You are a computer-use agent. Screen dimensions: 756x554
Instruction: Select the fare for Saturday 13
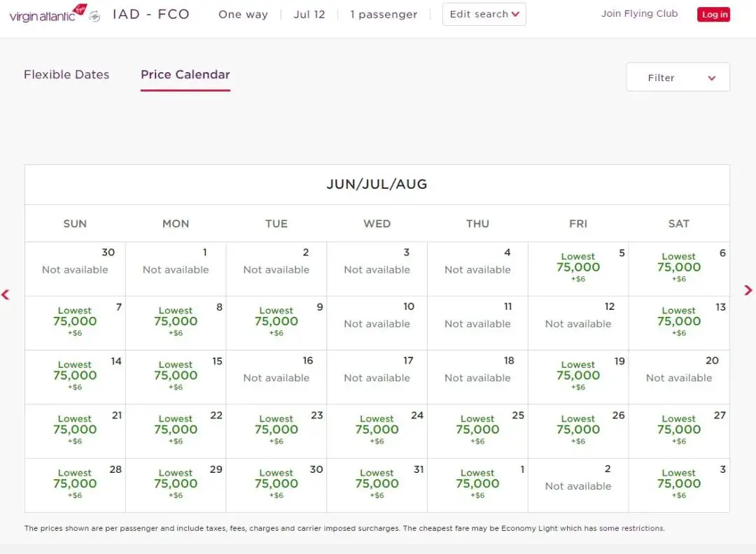[x=678, y=322]
